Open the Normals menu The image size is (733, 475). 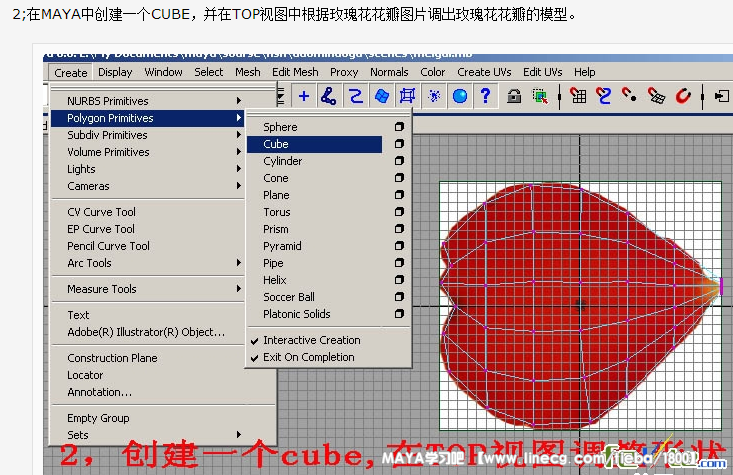(389, 72)
